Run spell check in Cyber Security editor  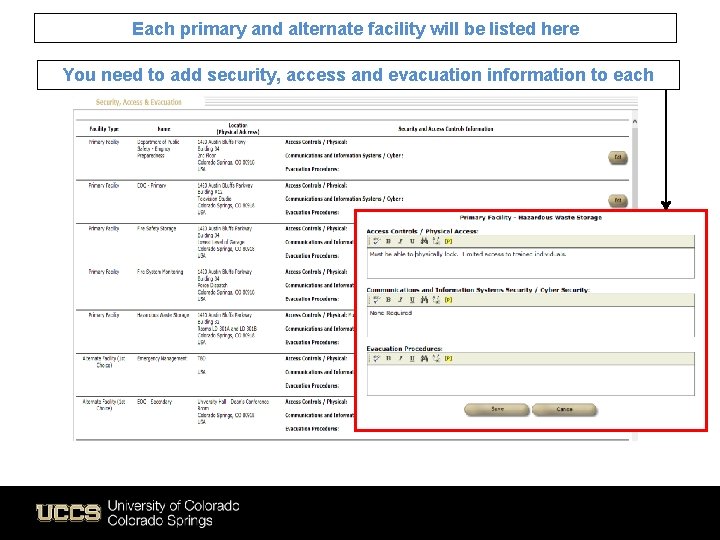click(376, 300)
